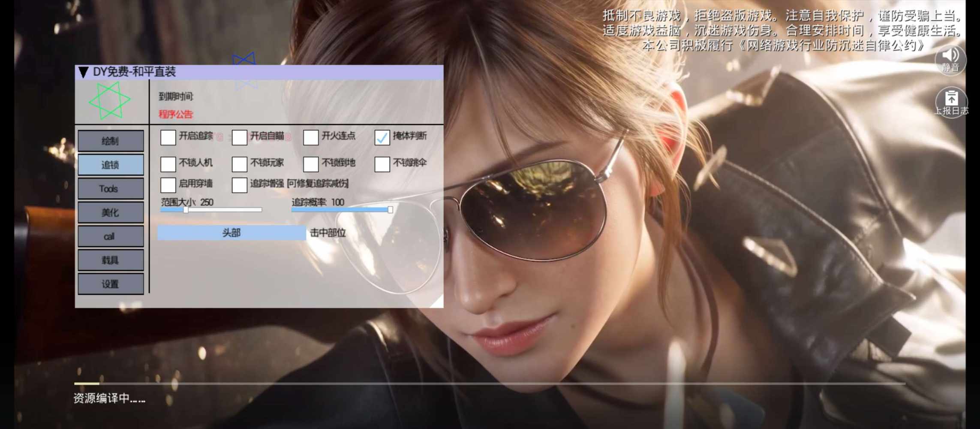The image size is (980, 429).
Task: Check the 不锁人机 option
Action: [x=168, y=164]
